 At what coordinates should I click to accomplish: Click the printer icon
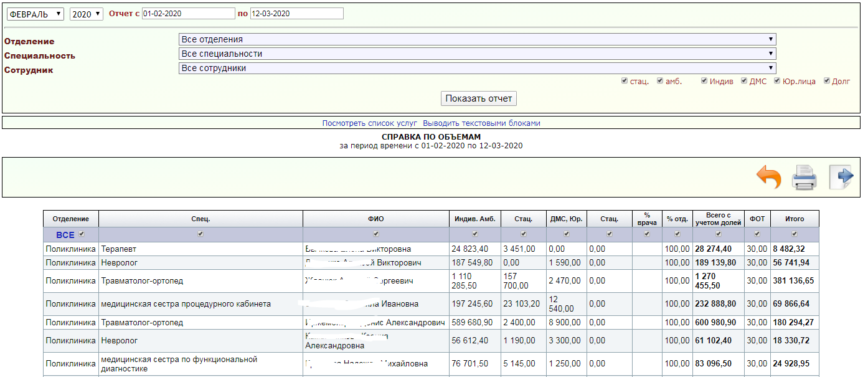point(804,178)
